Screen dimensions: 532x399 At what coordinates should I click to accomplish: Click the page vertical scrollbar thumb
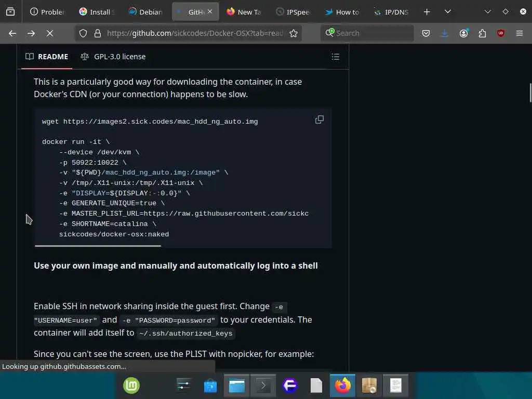point(530,92)
